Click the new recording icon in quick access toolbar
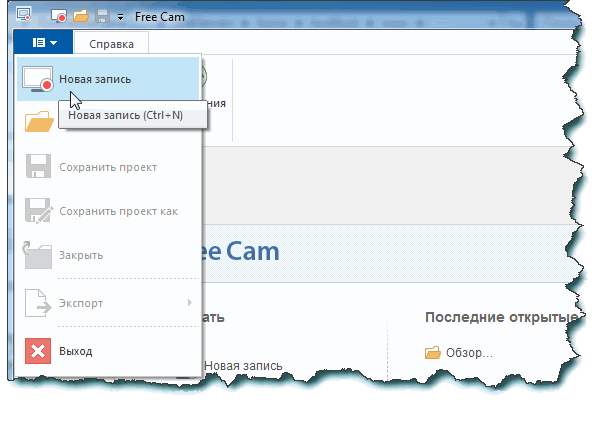616x426 pixels. coord(59,17)
